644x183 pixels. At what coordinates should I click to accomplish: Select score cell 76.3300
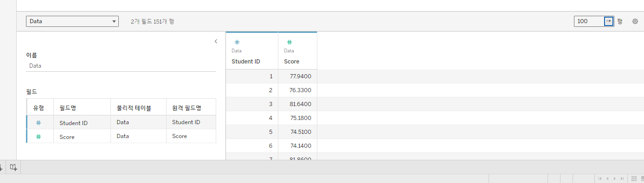point(297,90)
